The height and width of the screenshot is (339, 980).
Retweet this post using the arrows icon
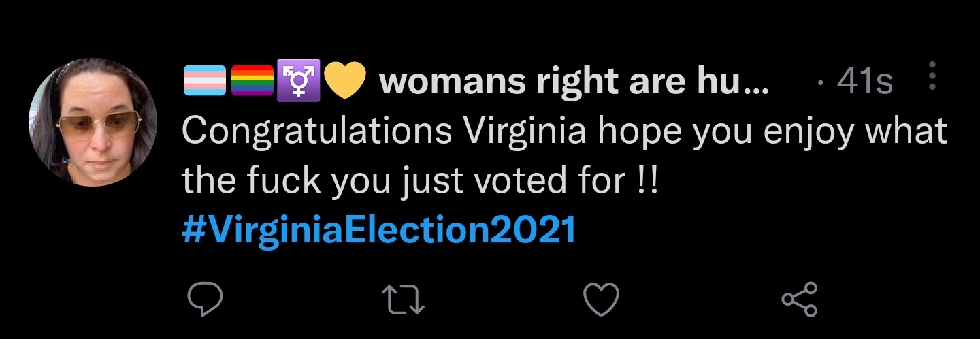pyautogui.click(x=403, y=300)
